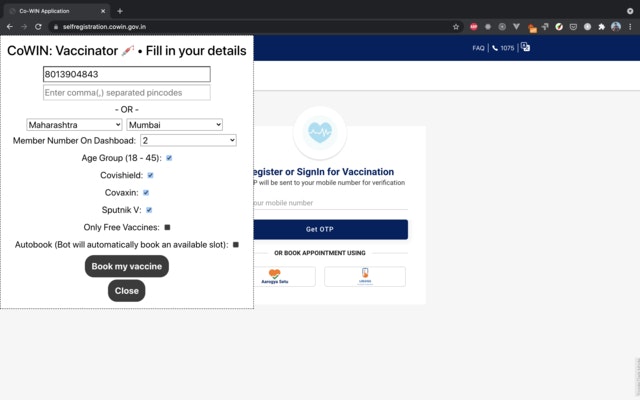This screenshot has width=640, height=400.
Task: Close the Vaccinator popup
Action: pyautogui.click(x=127, y=291)
